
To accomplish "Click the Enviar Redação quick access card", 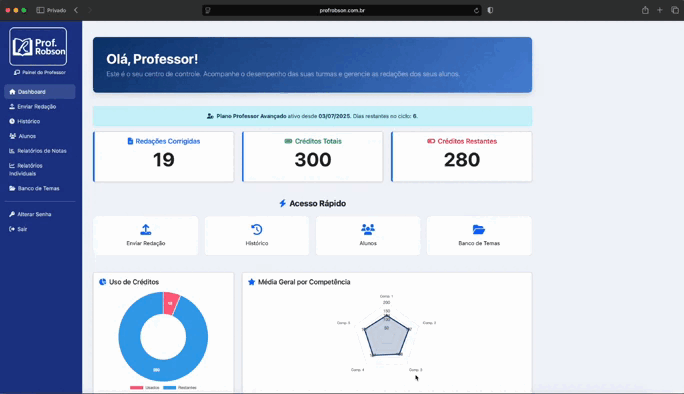I will (x=146, y=236).
